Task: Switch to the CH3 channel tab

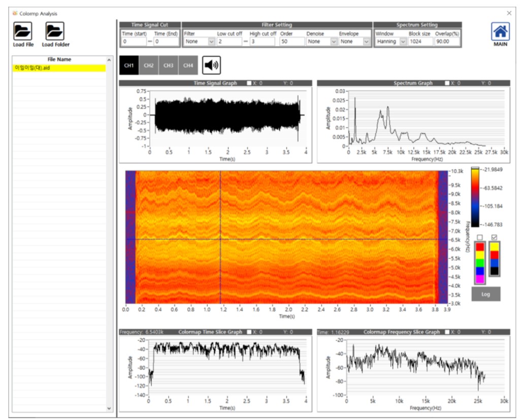Action: tap(168, 66)
